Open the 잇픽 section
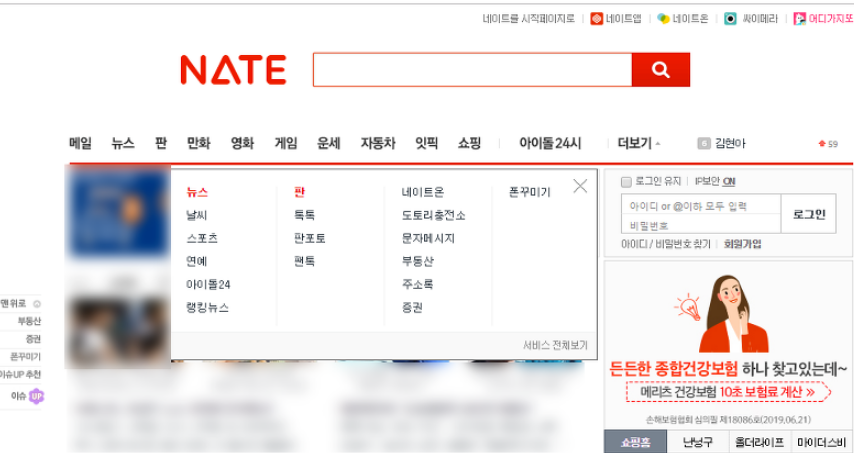854x453 pixels. coord(426,143)
